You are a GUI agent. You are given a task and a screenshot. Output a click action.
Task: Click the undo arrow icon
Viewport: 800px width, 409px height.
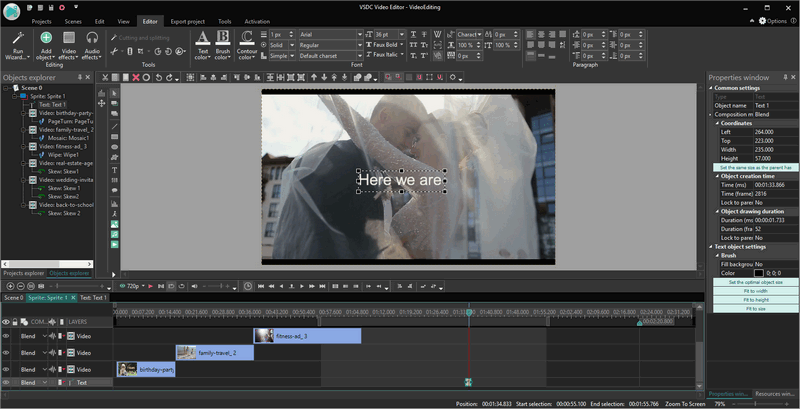[x=159, y=78]
